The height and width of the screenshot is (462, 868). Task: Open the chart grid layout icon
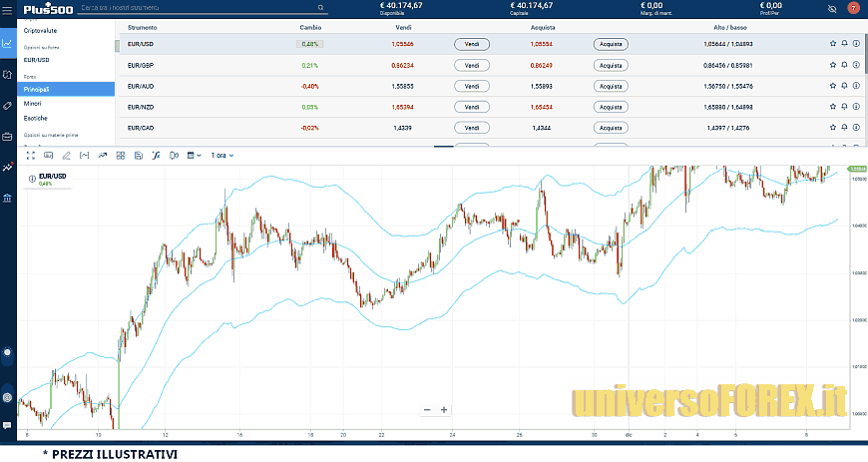[120, 156]
